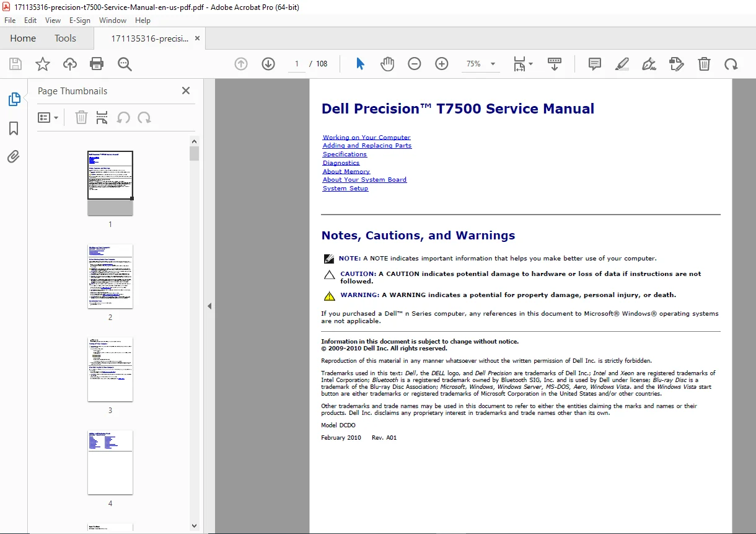Image resolution: width=756 pixels, height=534 pixels.
Task: Rotate thumbnails clockwise
Action: click(x=144, y=117)
